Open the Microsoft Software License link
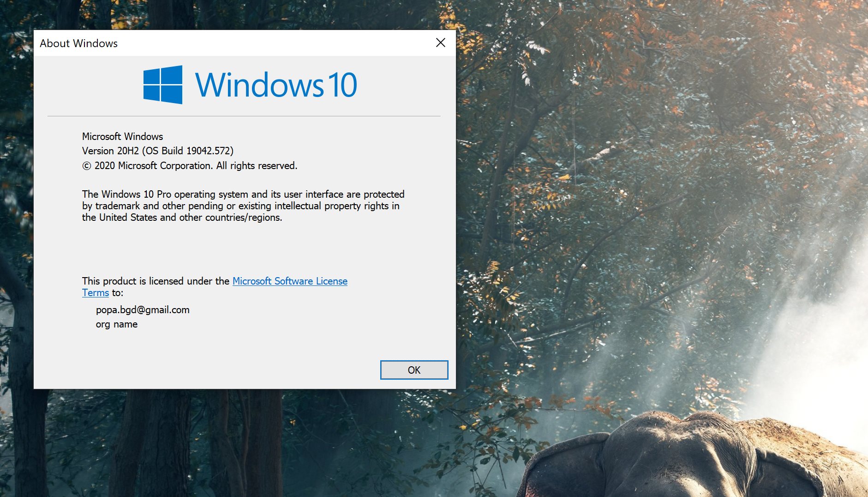 (x=290, y=281)
